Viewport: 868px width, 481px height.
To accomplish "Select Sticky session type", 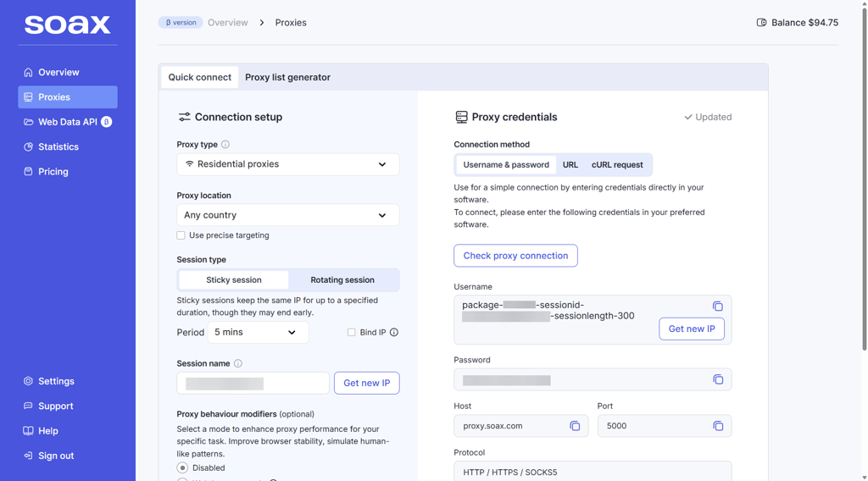I will [x=234, y=280].
